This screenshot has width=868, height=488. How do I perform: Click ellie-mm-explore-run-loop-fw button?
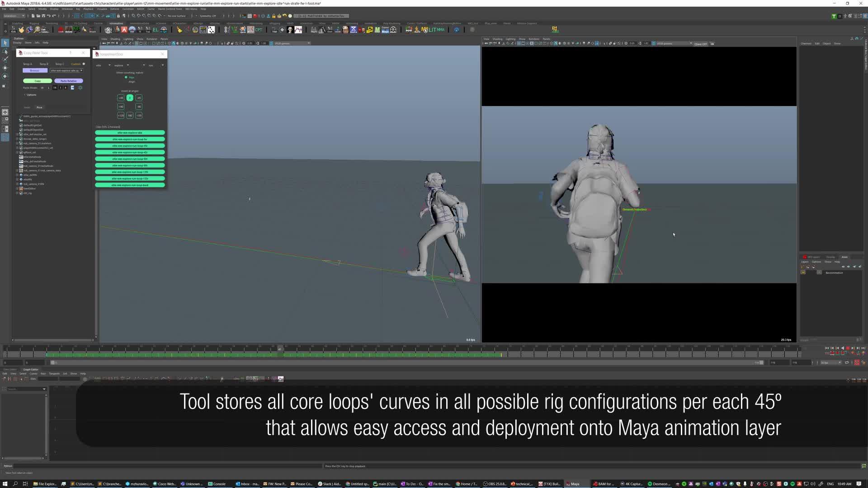pos(130,139)
